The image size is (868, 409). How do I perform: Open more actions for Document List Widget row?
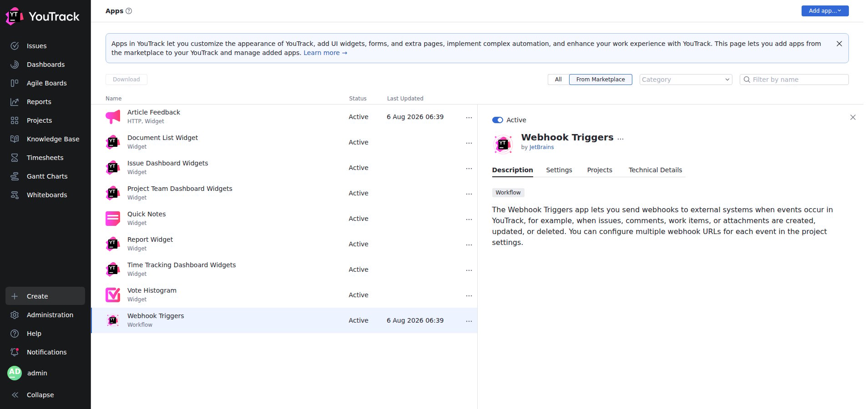coord(469,143)
